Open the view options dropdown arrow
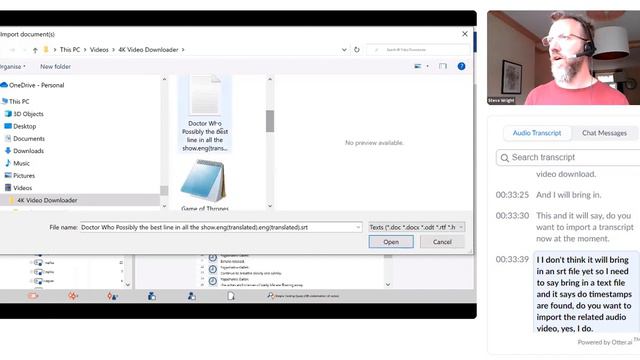Screen dimensions: 640x360 tap(427, 66)
